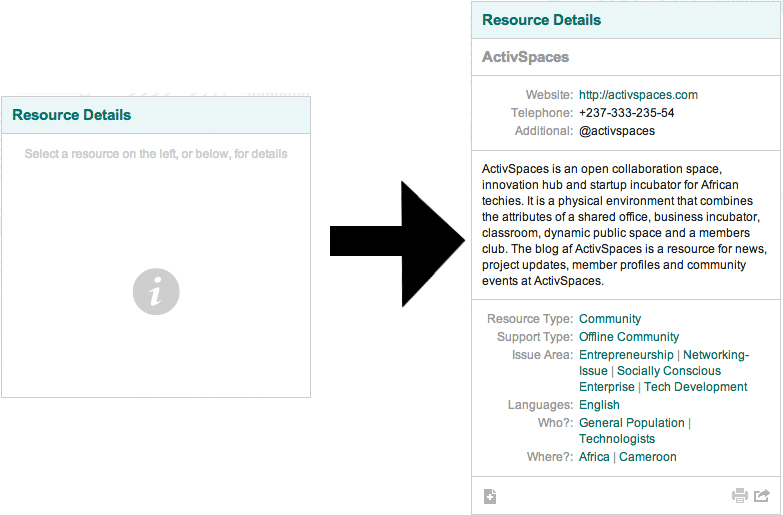The width and height of the screenshot is (783, 515).
Task: Click the ActivSpaces description paragraph
Action: click(624, 225)
